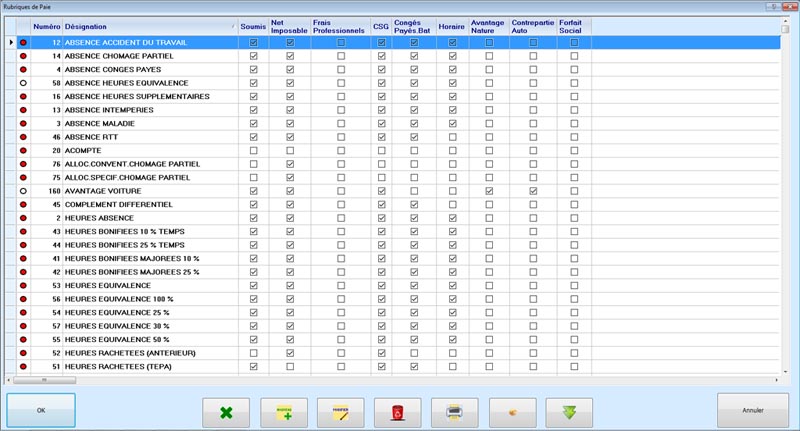Toggle Avantage Nature checkbox for AVANTAGE VOITURE
Viewport: 800px width, 431px height.
pos(489,190)
